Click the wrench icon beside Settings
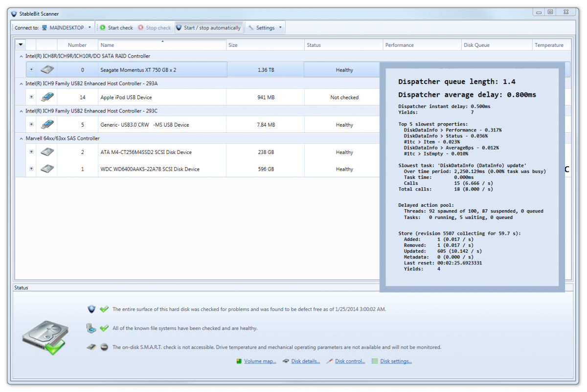This screenshot has width=587, height=392. (x=251, y=28)
